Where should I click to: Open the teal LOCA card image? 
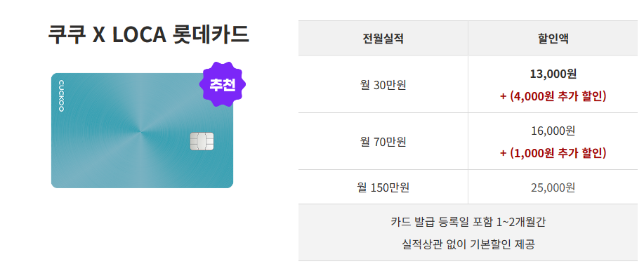[x=142, y=131]
